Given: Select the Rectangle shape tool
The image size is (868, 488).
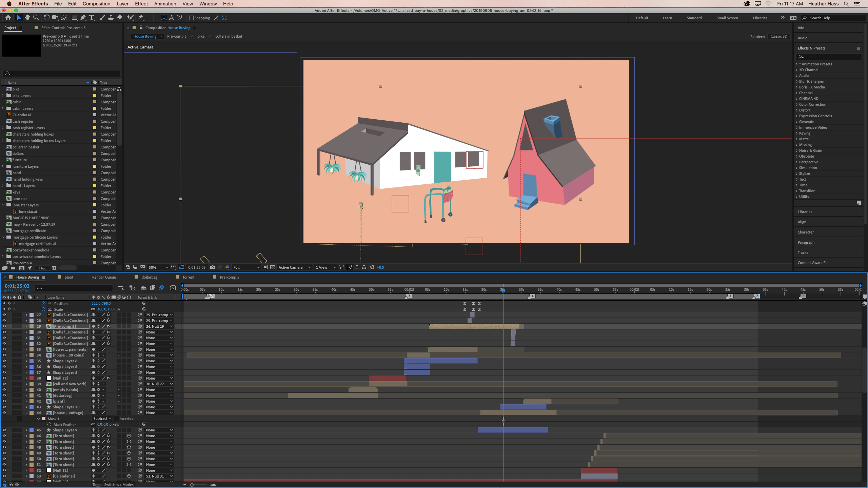Looking at the screenshot, I should tap(74, 18).
